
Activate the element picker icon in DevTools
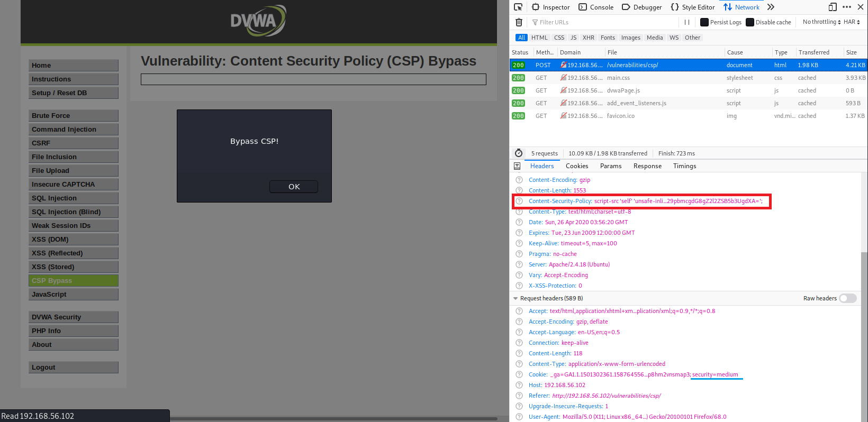pyautogui.click(x=518, y=7)
